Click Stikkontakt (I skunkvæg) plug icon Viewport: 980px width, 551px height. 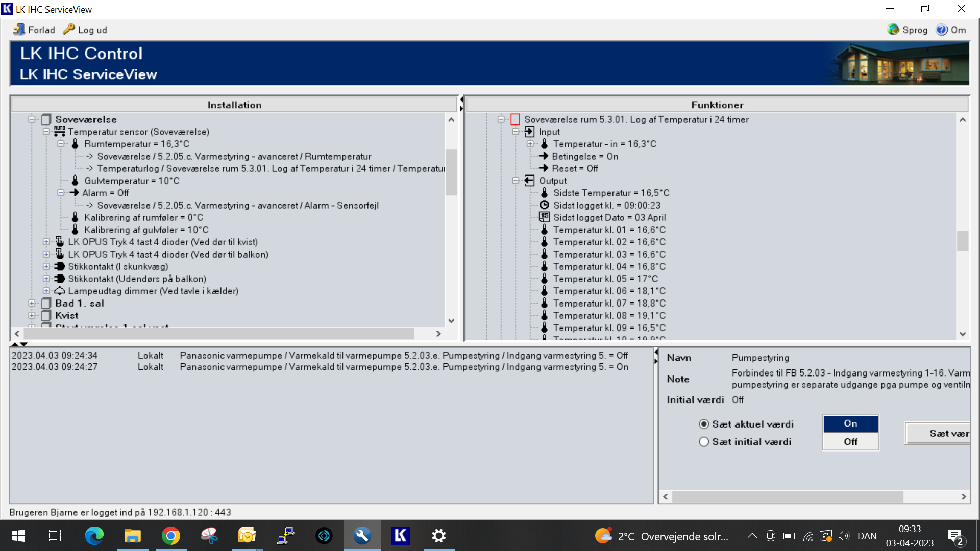(x=60, y=266)
